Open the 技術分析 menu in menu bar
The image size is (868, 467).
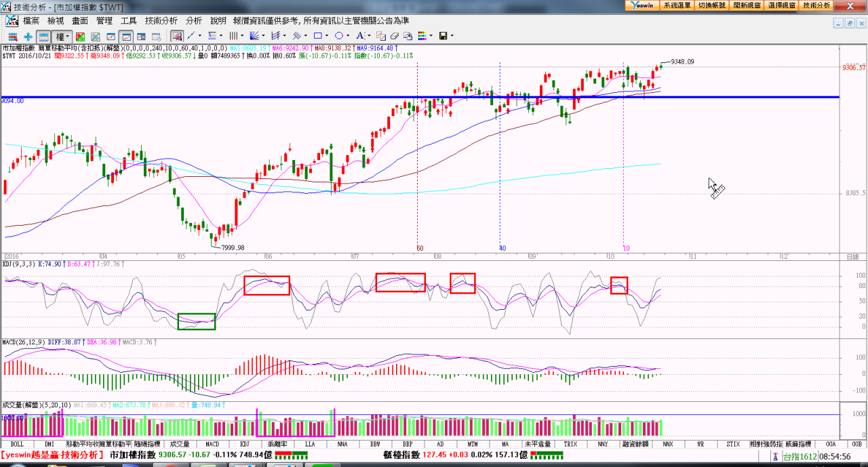[x=161, y=21]
